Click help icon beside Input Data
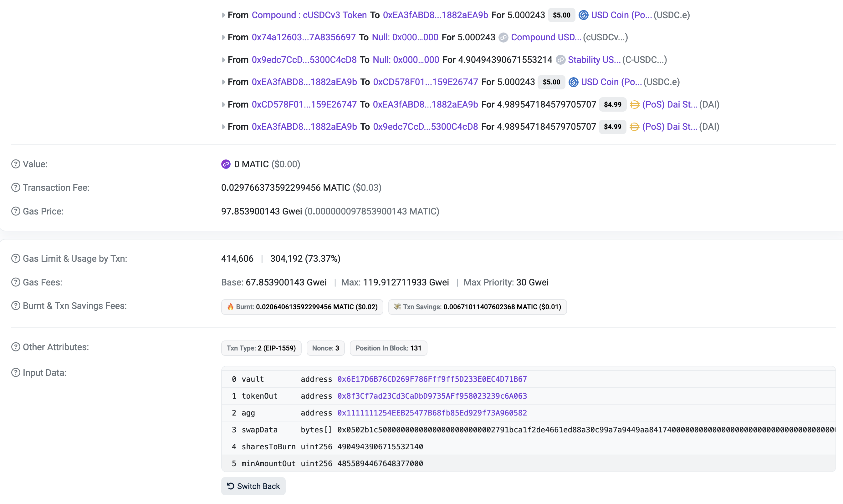The height and width of the screenshot is (504, 843). (16, 373)
